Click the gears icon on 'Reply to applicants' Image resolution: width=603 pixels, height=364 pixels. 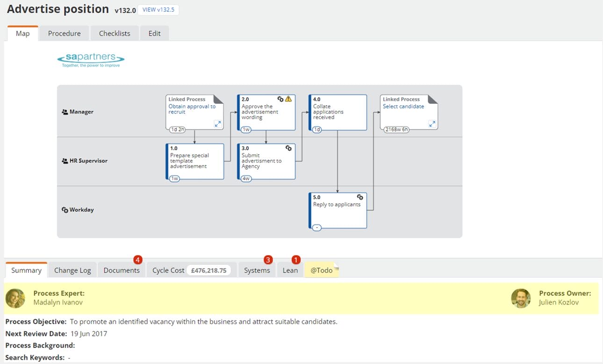359,197
